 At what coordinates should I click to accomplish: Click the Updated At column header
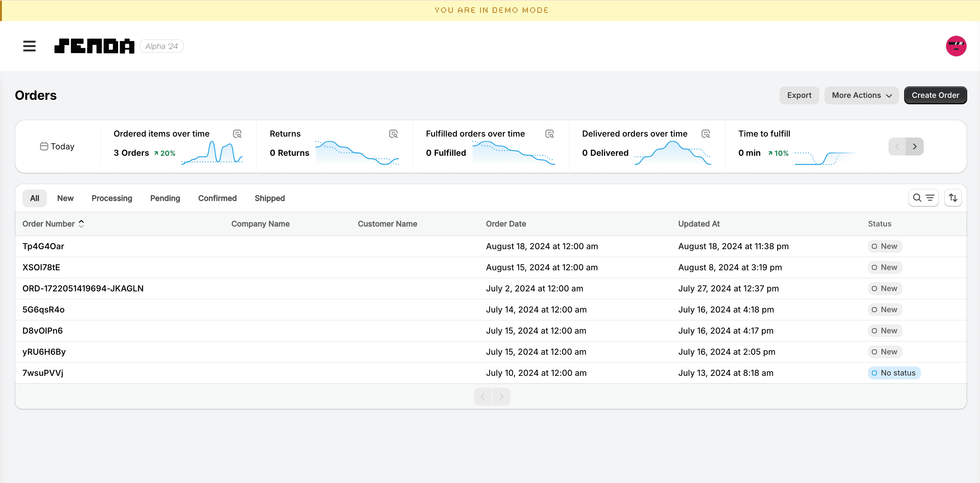pyautogui.click(x=699, y=224)
